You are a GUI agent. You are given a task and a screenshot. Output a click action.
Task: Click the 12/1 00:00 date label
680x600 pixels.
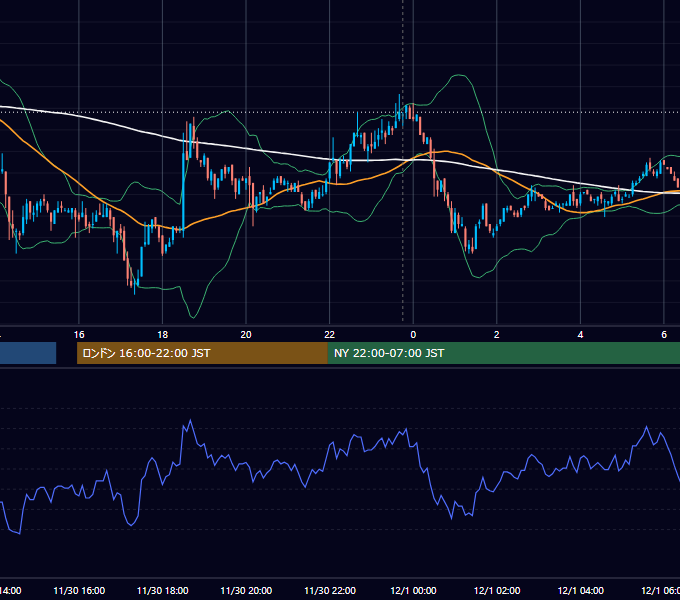click(413, 591)
